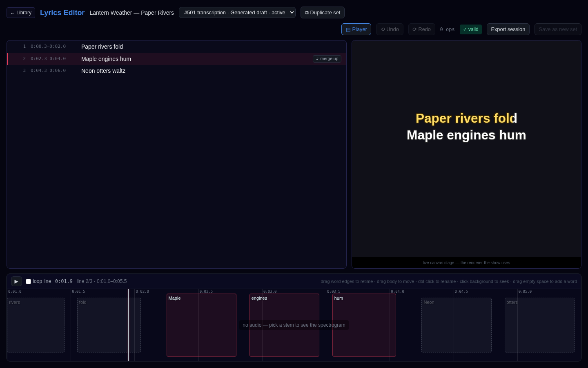588x368 pixels.
Task: Open the transcription set dropdown
Action: (237, 13)
